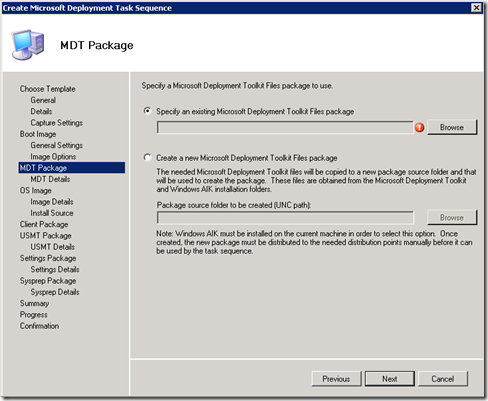488x401 pixels.
Task: Go back with the Previous button
Action: tap(336, 379)
